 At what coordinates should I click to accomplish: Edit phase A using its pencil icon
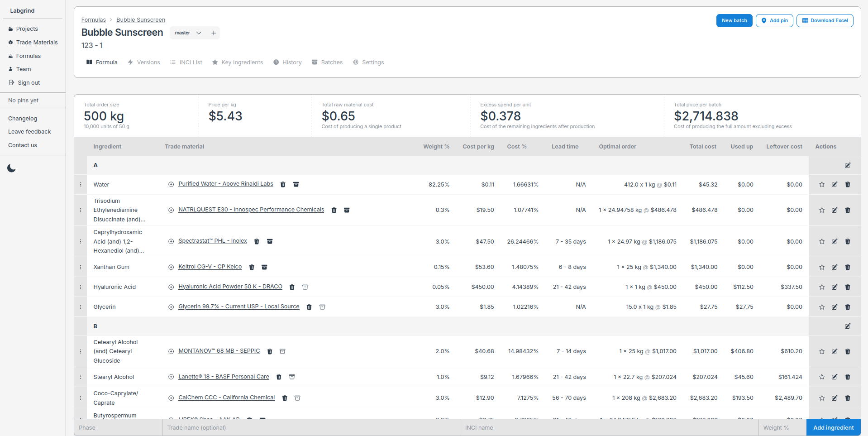(x=848, y=166)
